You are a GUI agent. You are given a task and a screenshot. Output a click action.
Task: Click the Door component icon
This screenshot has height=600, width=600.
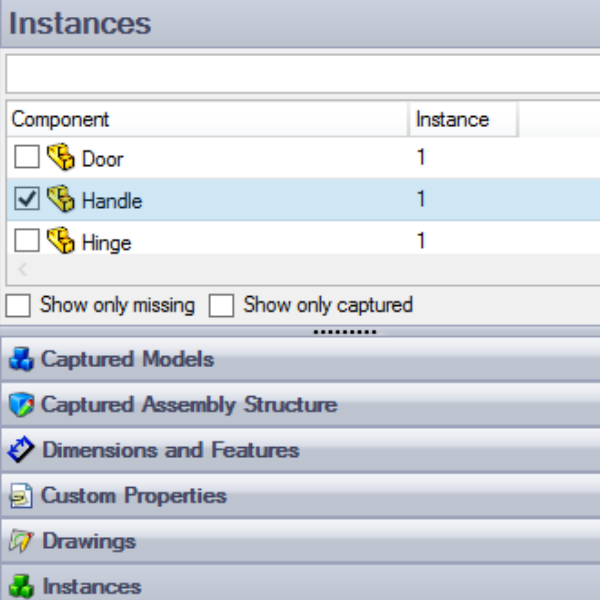tap(60, 157)
